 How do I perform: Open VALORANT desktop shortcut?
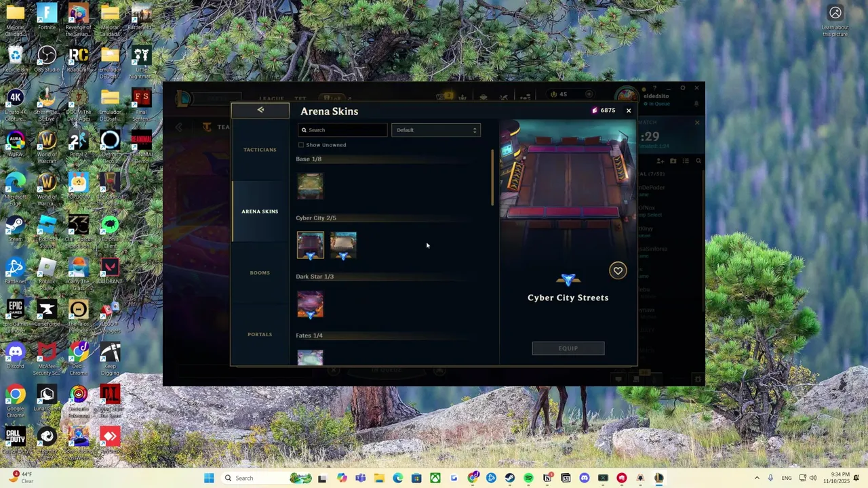pyautogui.click(x=110, y=270)
